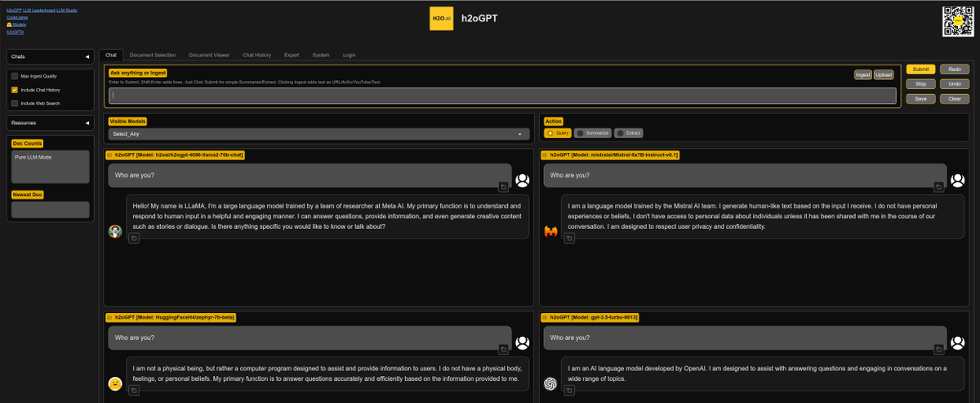Viewport: 980px width, 403px height.
Task: Copy the Mistral AI response message
Action: [x=569, y=237]
